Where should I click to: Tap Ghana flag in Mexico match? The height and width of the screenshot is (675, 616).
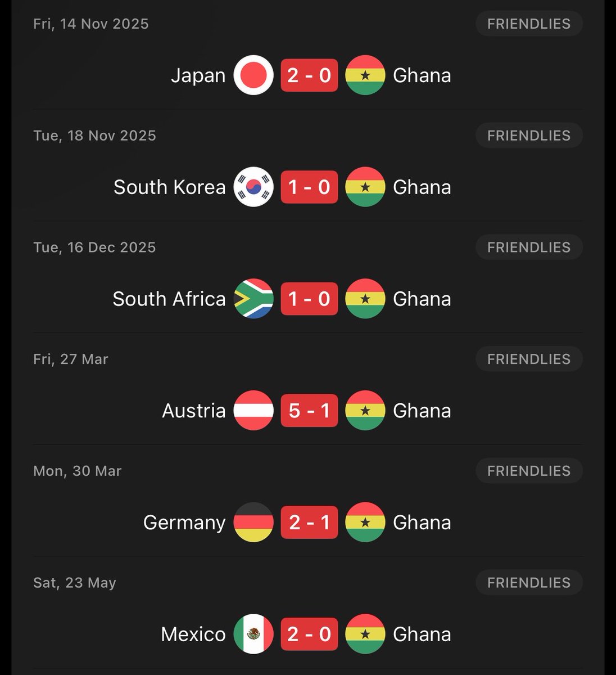(365, 634)
